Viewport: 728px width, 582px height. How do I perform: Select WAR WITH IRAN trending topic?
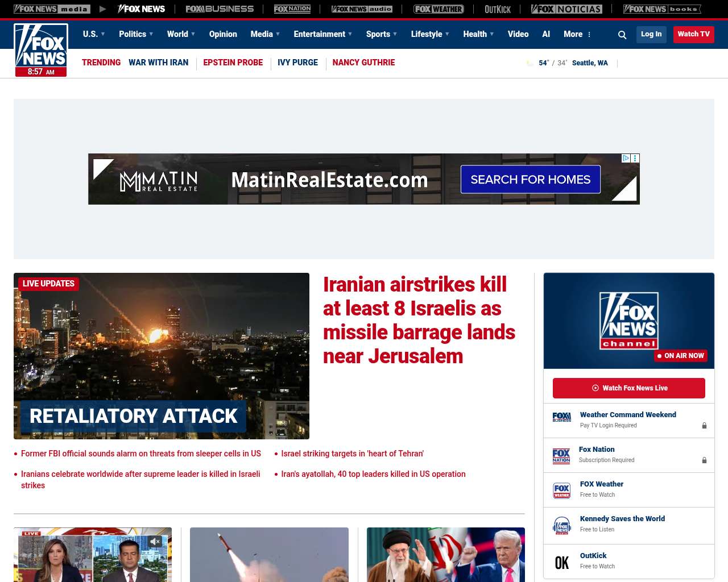tap(158, 63)
